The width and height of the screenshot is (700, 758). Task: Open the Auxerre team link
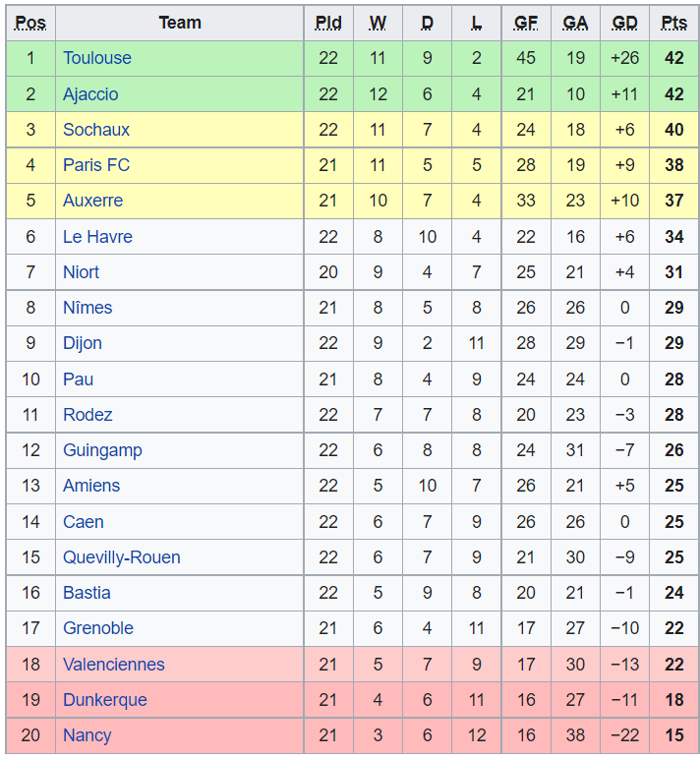92,201
